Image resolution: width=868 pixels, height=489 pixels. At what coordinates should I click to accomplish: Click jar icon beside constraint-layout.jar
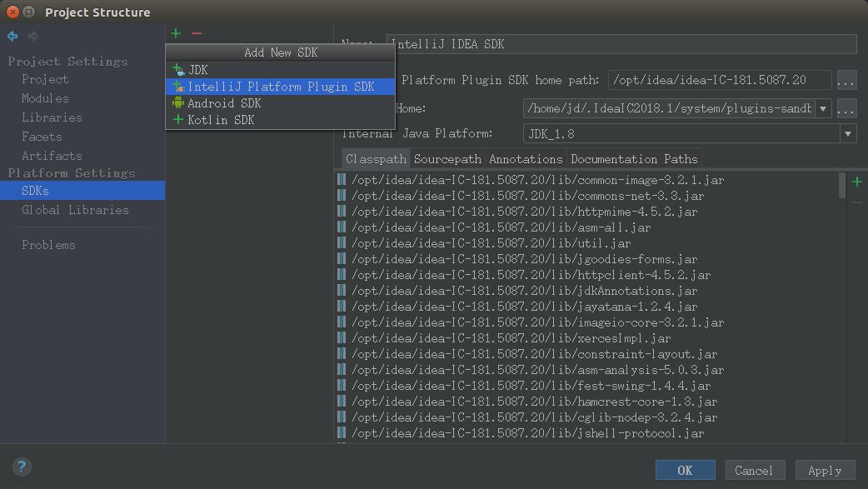coord(342,354)
